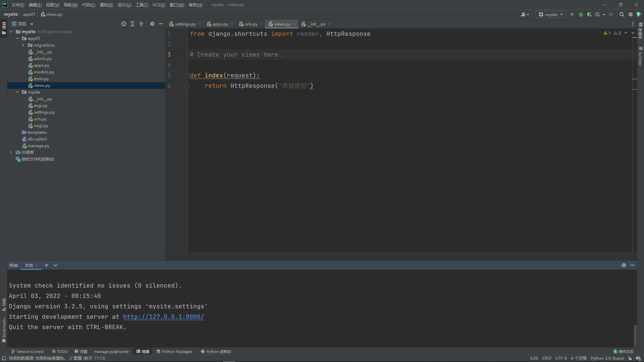Open editor tabs more-options menu
The height and width of the screenshot is (362, 644).
click(633, 24)
